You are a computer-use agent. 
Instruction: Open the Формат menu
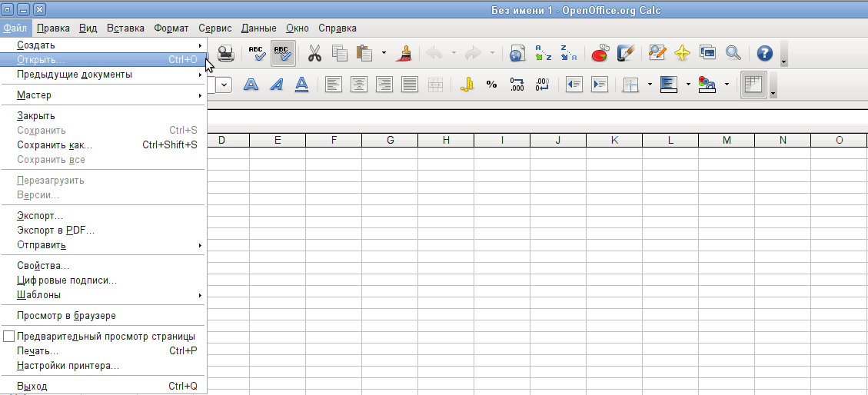pyautogui.click(x=171, y=28)
